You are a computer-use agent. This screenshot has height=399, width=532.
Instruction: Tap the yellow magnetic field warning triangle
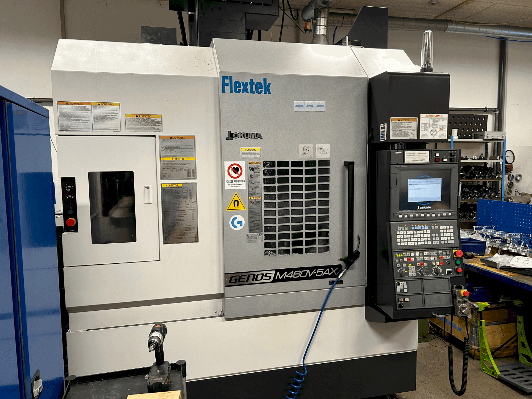click(x=236, y=203)
